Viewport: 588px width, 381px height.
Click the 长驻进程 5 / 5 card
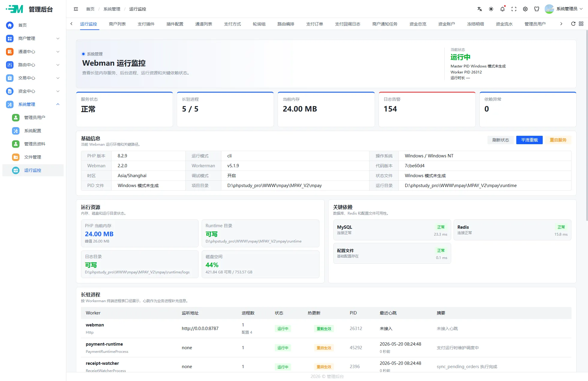(x=225, y=109)
